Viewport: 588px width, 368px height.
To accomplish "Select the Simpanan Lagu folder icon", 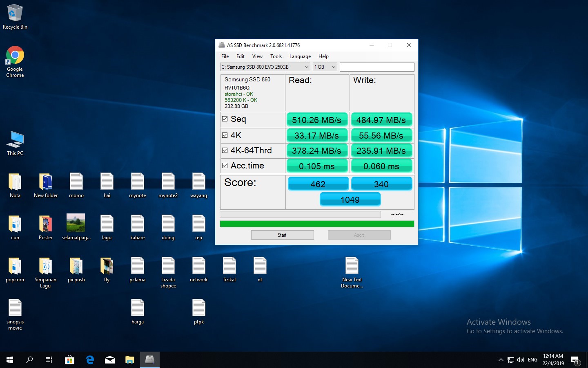I will (46, 273).
